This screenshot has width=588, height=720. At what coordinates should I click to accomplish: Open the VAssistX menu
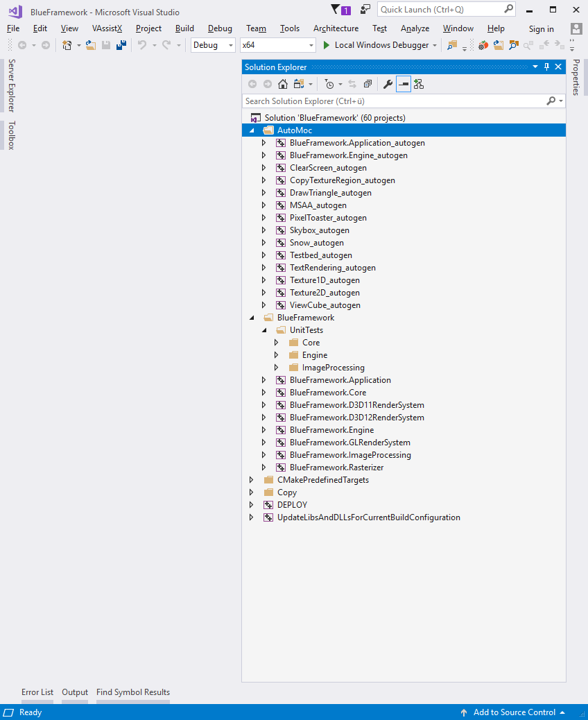[107, 28]
